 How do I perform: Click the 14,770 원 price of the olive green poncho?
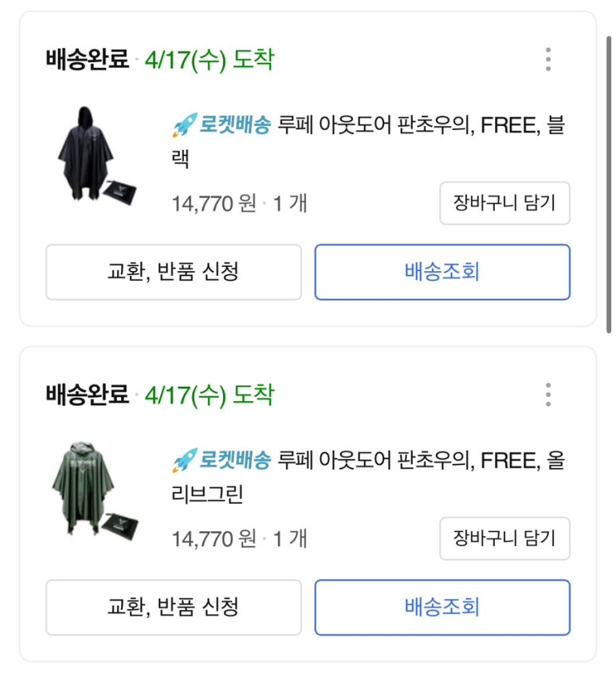(214, 538)
